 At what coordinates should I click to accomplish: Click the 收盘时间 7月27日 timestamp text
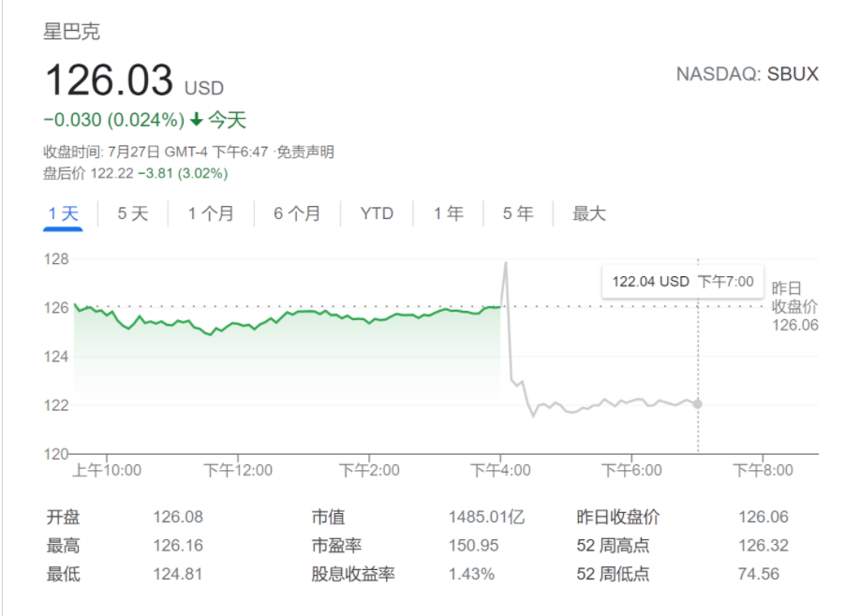156,152
